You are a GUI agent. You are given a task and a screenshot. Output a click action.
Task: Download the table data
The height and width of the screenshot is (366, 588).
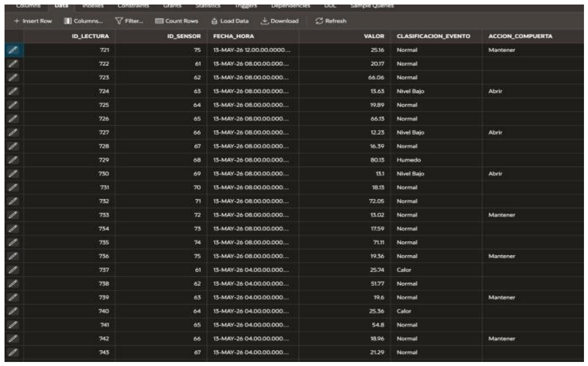pyautogui.click(x=280, y=21)
